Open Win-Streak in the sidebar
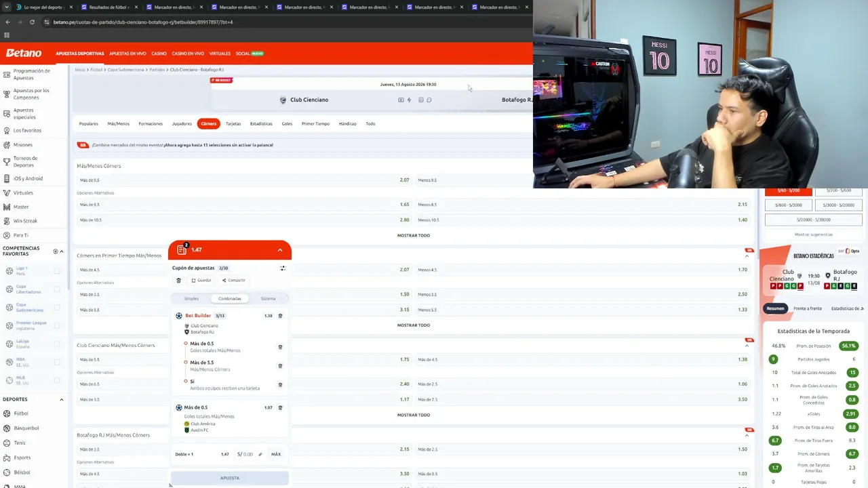This screenshot has height=488, width=868. (25, 221)
